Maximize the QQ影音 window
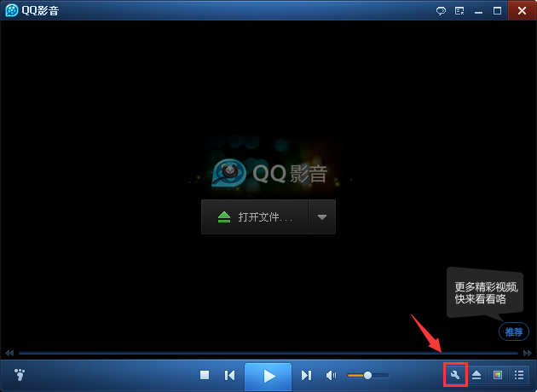The height and width of the screenshot is (392, 537). pos(497,11)
